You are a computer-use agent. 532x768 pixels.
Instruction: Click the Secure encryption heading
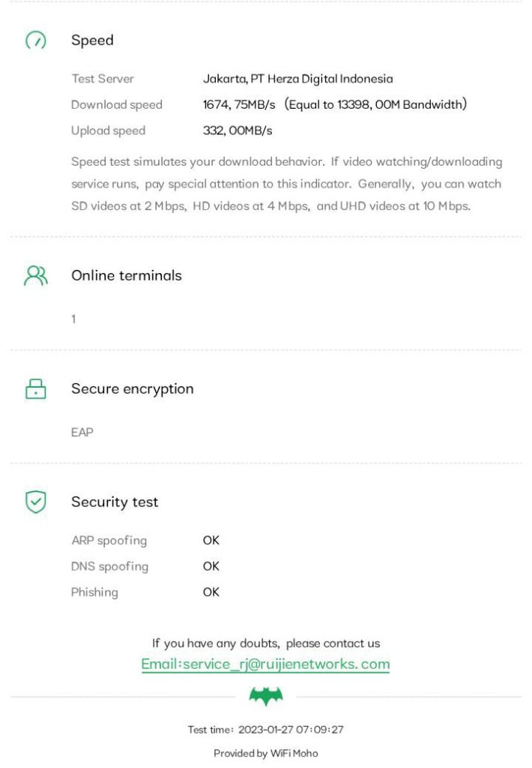pos(132,388)
